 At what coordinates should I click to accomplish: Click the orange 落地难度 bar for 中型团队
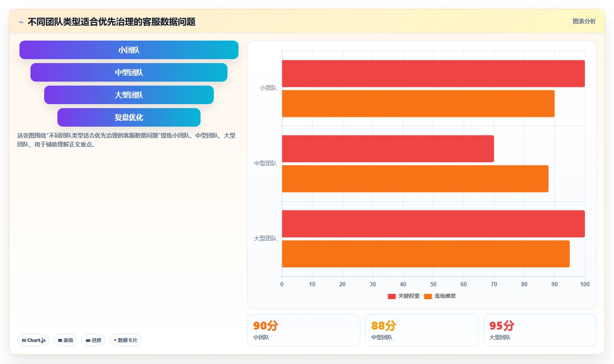tap(415, 179)
